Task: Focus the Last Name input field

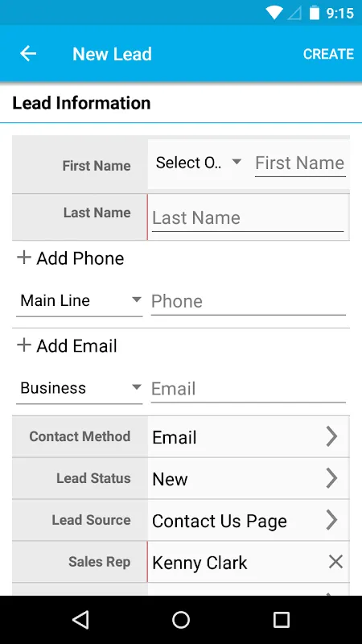Action: click(248, 217)
